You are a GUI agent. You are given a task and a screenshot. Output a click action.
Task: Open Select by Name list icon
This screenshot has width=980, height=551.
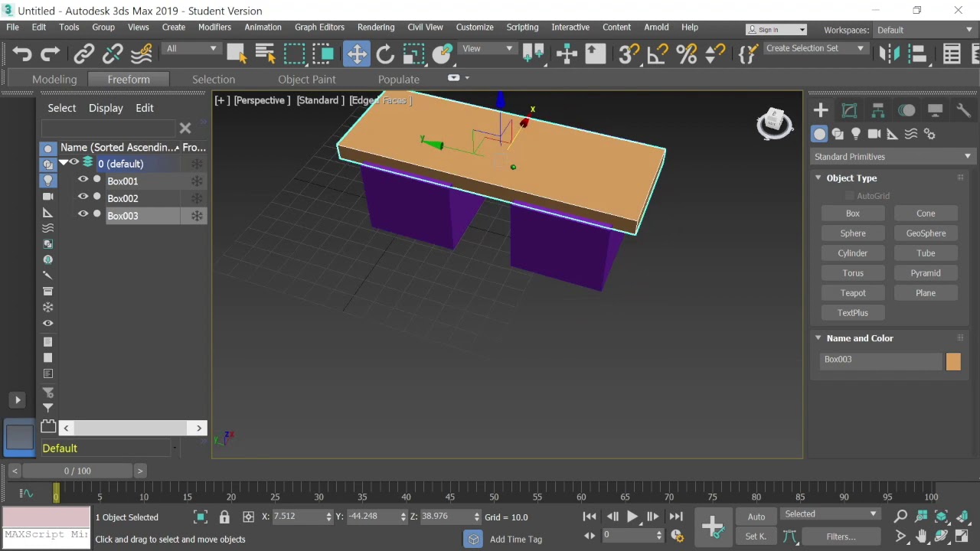pyautogui.click(x=266, y=54)
